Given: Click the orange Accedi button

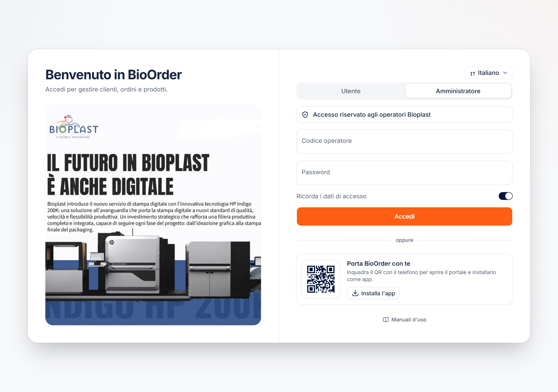Looking at the screenshot, I should (x=404, y=217).
